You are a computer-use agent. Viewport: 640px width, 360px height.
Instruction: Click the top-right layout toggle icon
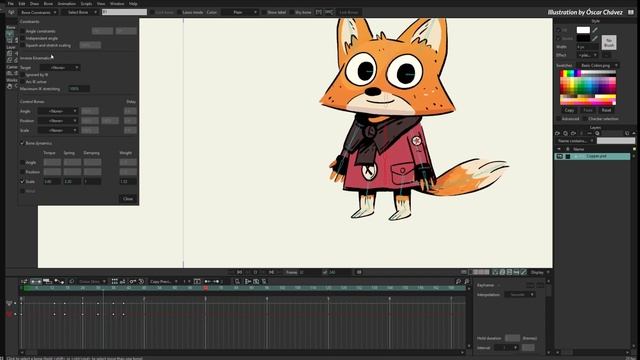(631, 12)
